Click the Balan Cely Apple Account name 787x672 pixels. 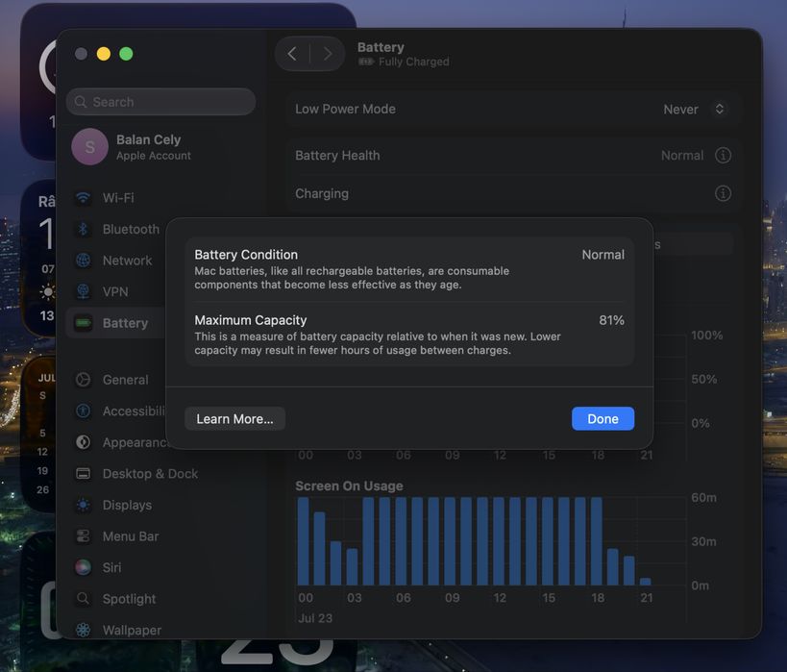click(x=149, y=139)
